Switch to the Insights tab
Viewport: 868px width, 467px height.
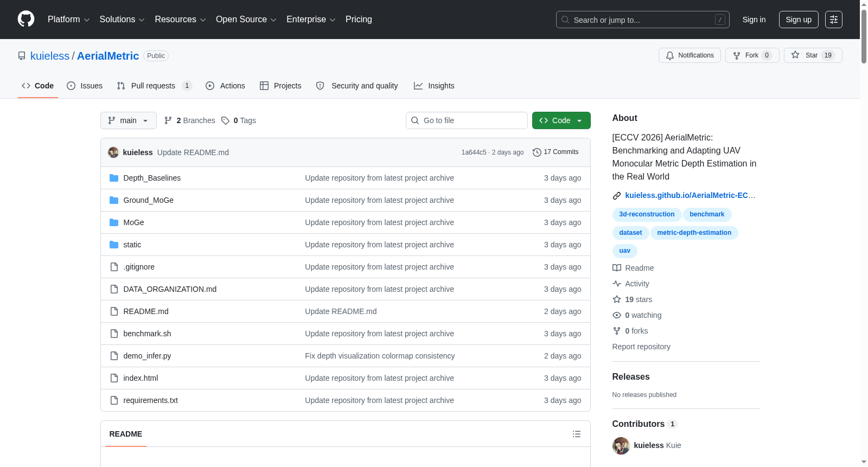(x=434, y=86)
